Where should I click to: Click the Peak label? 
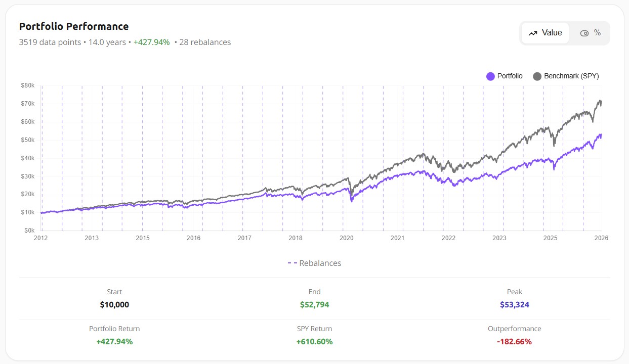click(515, 292)
